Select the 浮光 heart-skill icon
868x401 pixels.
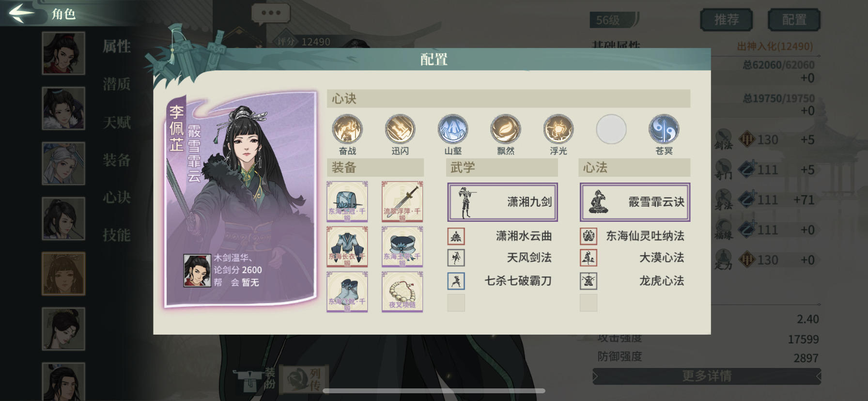tap(558, 129)
